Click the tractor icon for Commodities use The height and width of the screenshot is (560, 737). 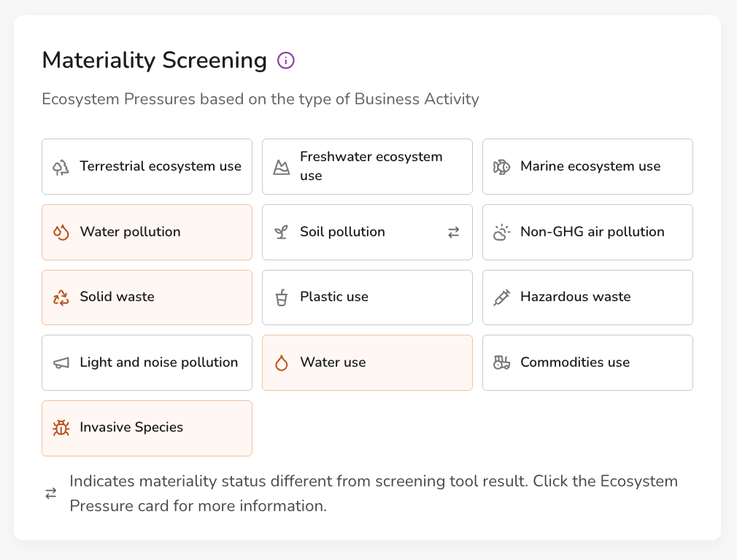click(x=501, y=362)
